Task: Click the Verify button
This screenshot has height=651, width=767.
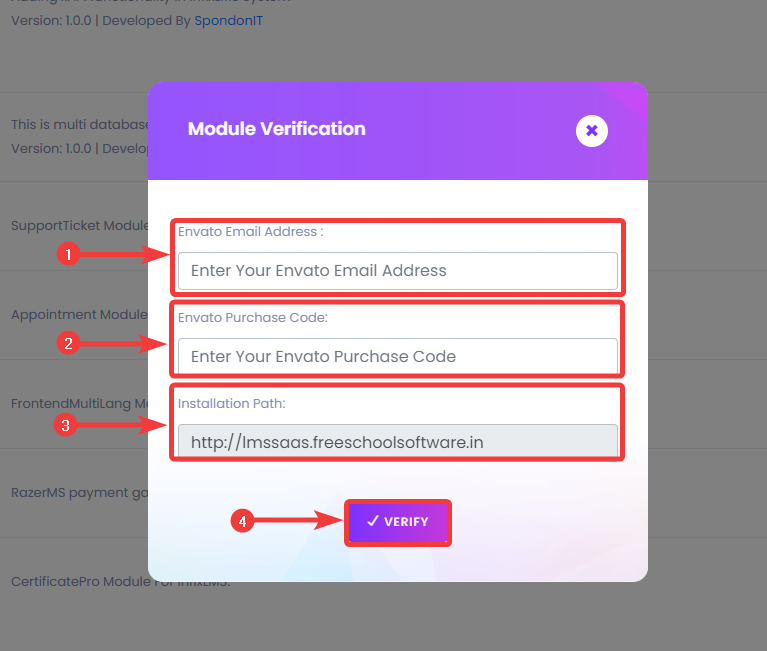Action: pyautogui.click(x=398, y=522)
